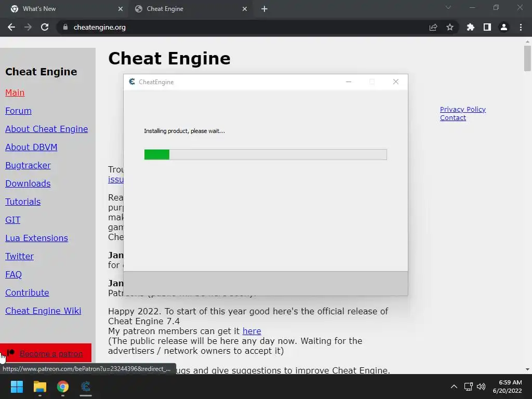The image size is (532, 399).
Task: Click the patreon 'here' link
Action: pos(252,331)
